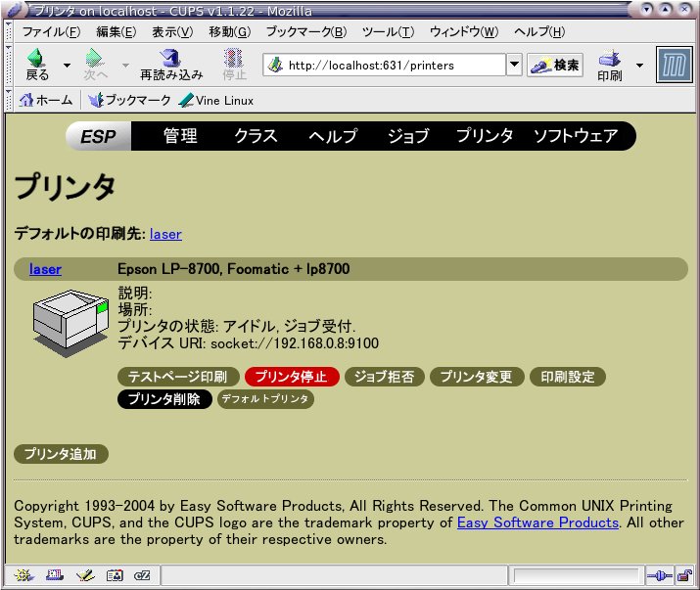The height and width of the screenshot is (590, 700).
Task: Open the ツール(T) menu
Action: pyautogui.click(x=388, y=31)
